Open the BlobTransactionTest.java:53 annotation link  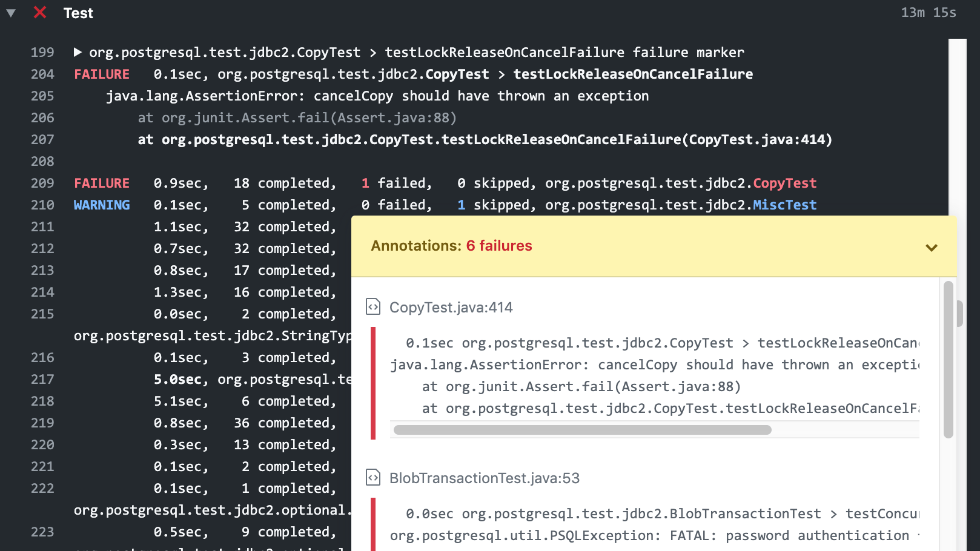tap(484, 478)
